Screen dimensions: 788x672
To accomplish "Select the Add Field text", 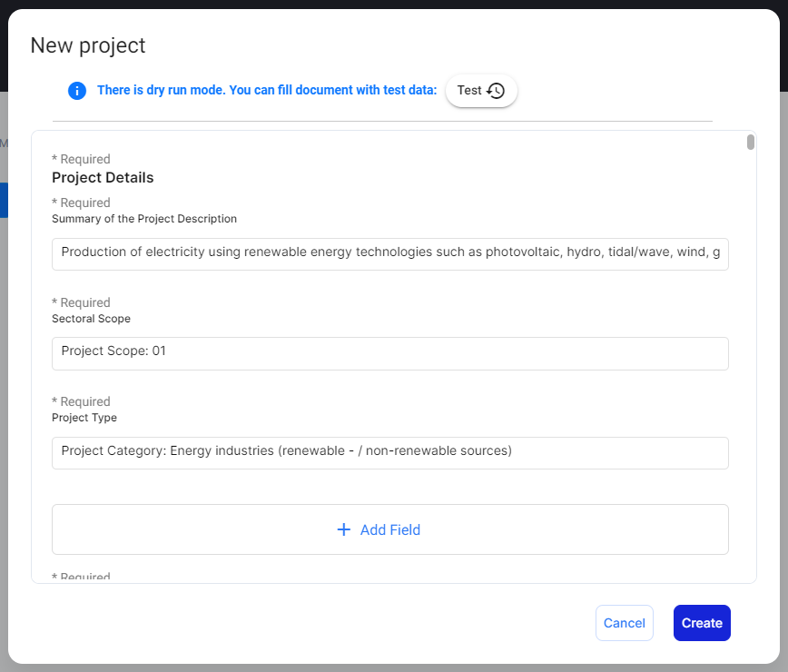I will point(390,529).
